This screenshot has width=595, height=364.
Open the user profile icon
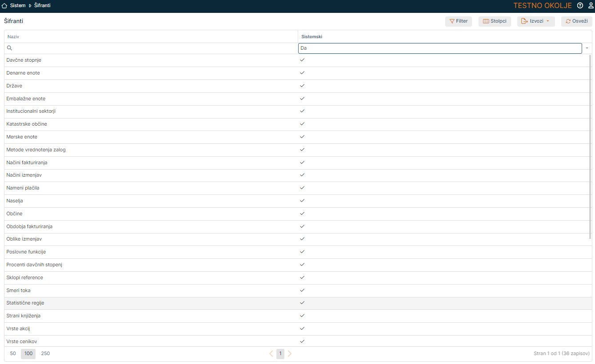[x=591, y=6]
